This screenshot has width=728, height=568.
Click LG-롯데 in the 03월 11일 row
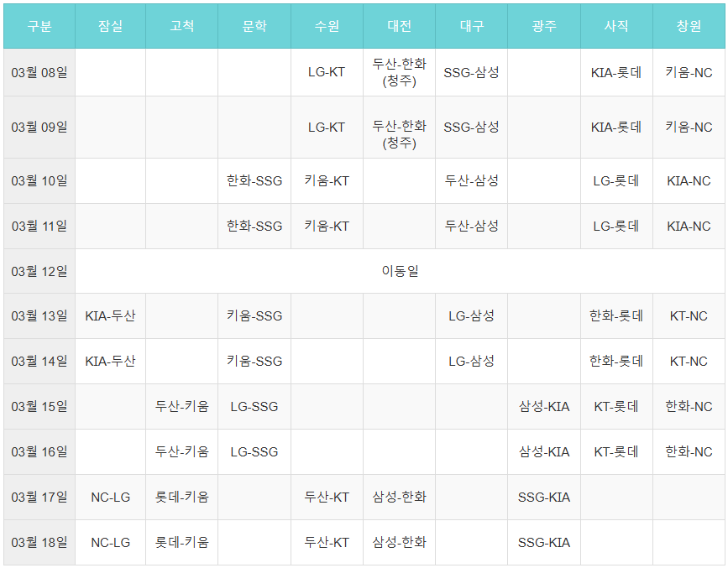(616, 226)
